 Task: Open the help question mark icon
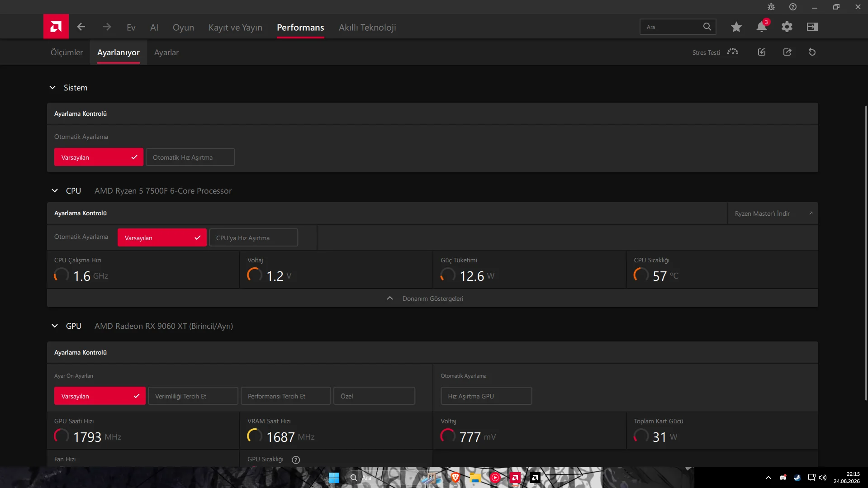pos(793,7)
